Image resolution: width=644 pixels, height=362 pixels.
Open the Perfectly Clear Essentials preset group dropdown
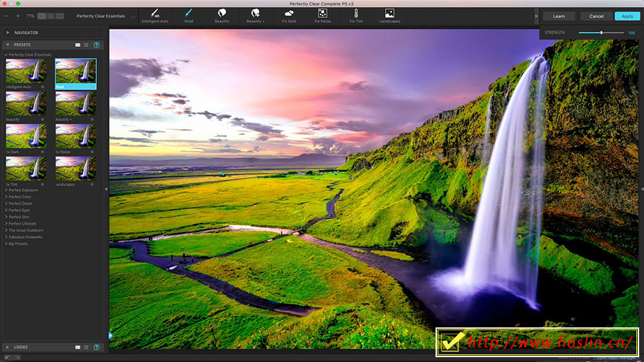pyautogui.click(x=106, y=16)
